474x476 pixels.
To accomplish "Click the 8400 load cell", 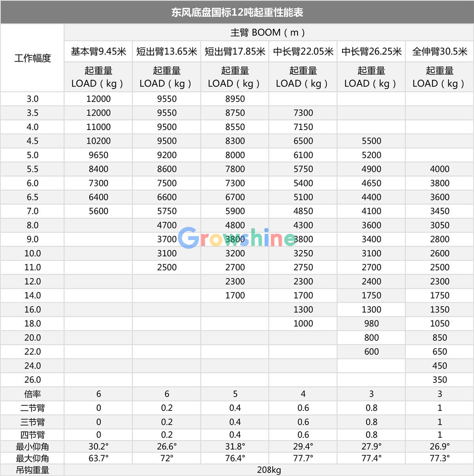I will [98, 169].
